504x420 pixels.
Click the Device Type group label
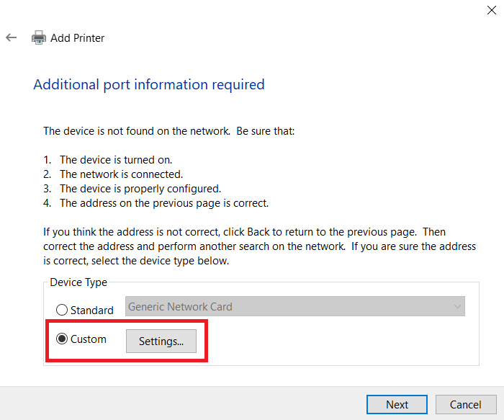coord(78,282)
